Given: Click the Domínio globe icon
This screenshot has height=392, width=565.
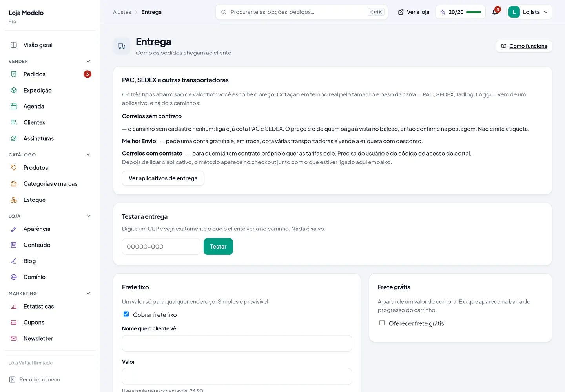Looking at the screenshot, I should click(14, 277).
